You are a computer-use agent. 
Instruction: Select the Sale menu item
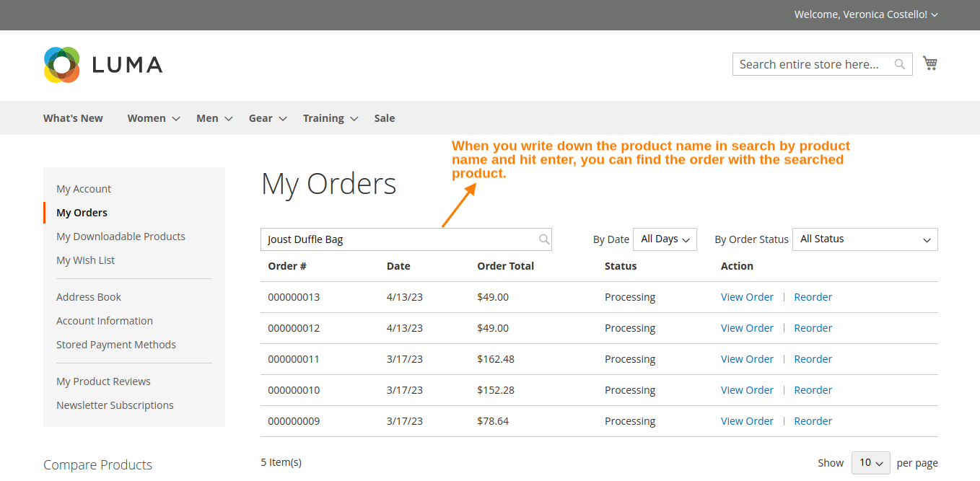(384, 118)
